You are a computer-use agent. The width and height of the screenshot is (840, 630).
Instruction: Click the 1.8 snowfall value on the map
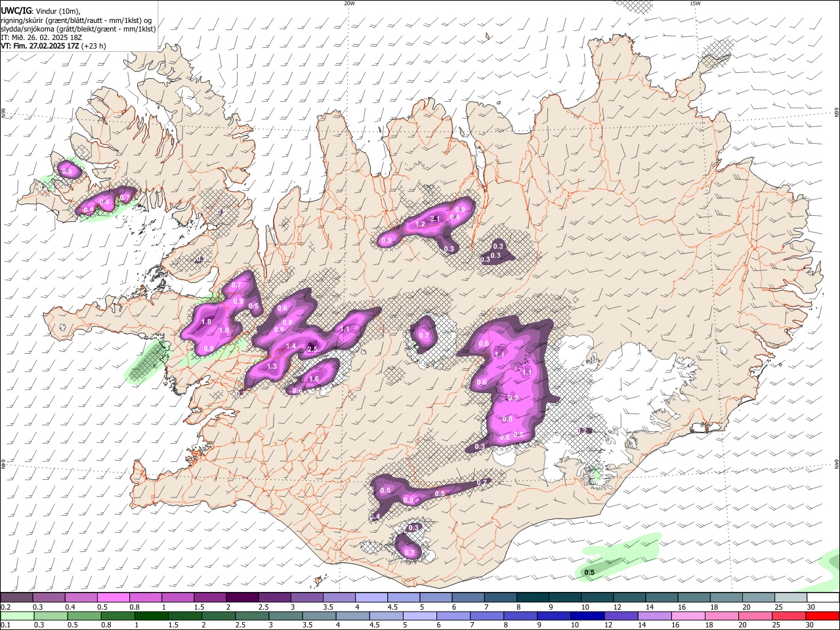206,322
